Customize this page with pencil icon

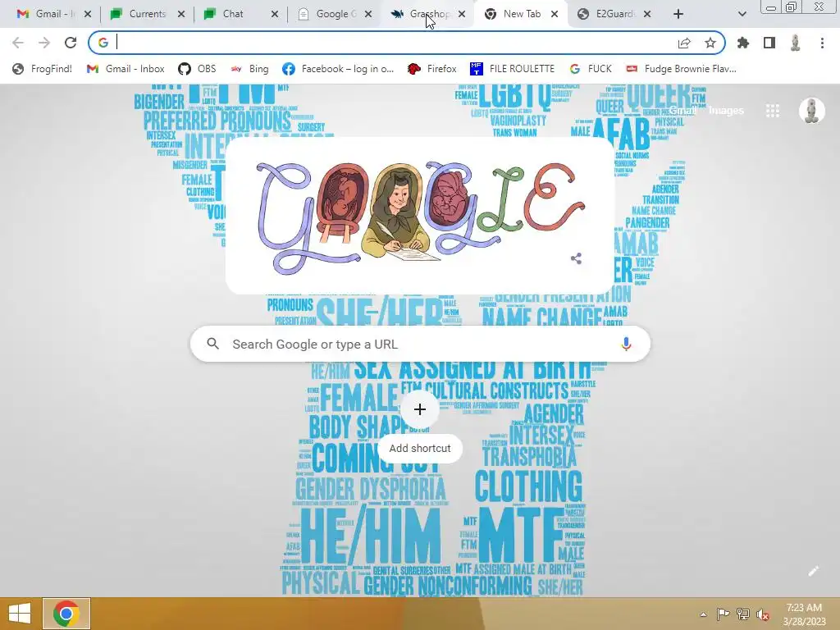pos(813,571)
